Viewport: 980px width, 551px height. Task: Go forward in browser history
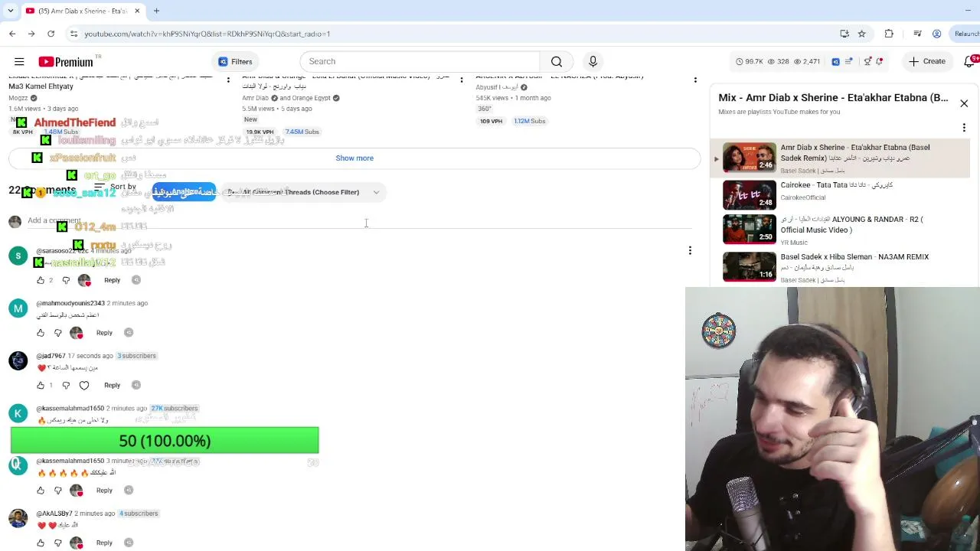pyautogui.click(x=31, y=34)
